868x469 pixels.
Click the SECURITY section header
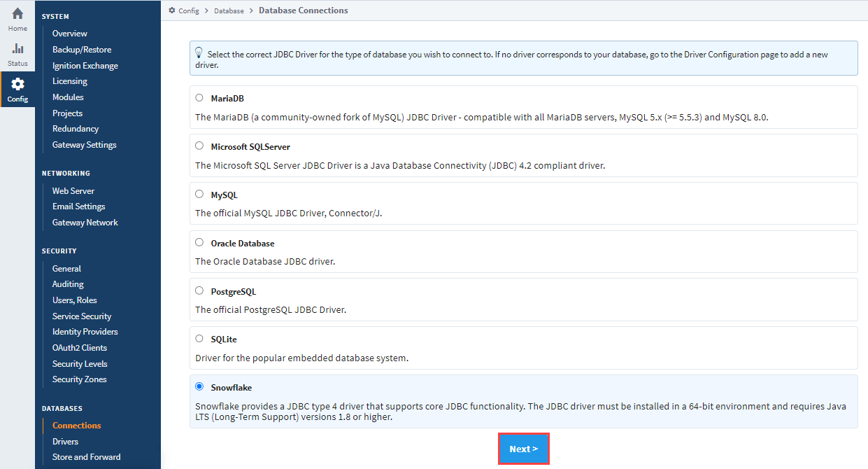point(59,251)
